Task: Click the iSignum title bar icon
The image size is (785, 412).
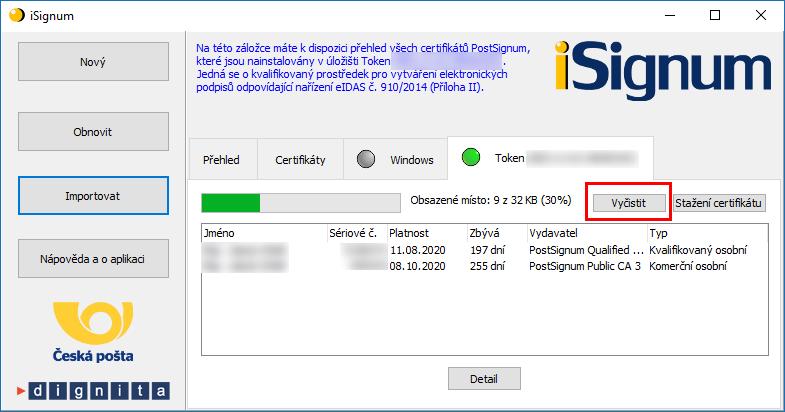Action: (x=17, y=15)
